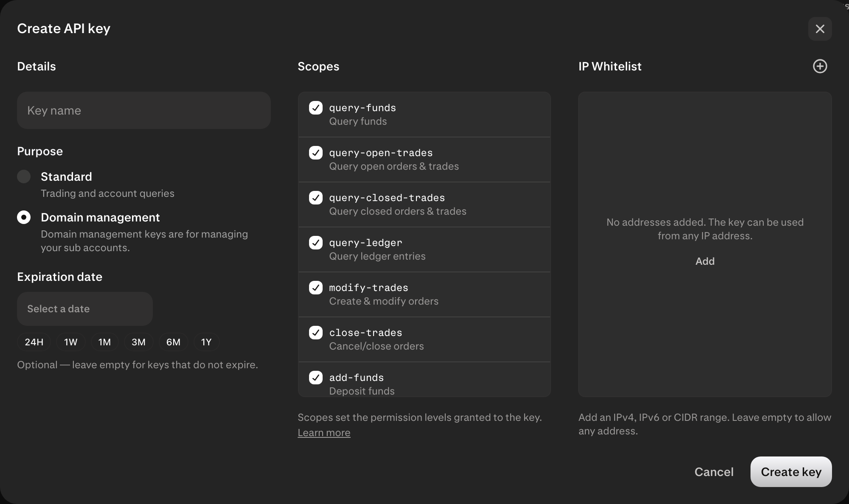Click the 'Trading and account queries' description
This screenshot has width=849, height=504.
coord(107,193)
